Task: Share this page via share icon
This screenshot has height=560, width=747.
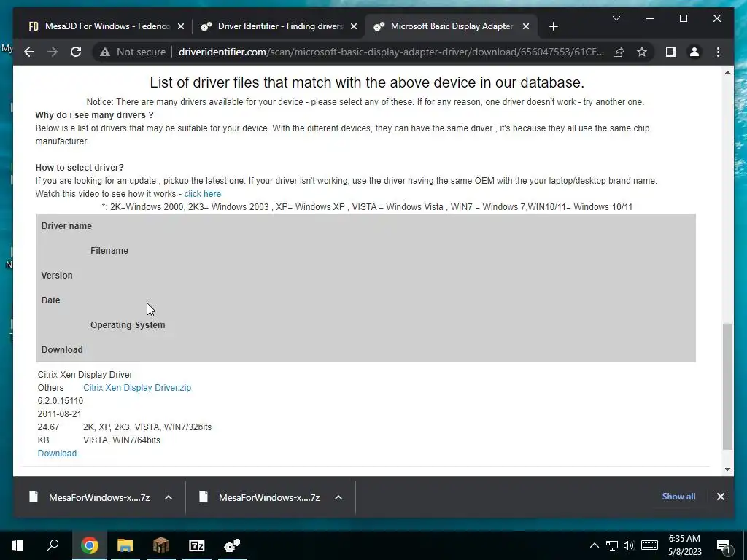Action: tap(619, 52)
